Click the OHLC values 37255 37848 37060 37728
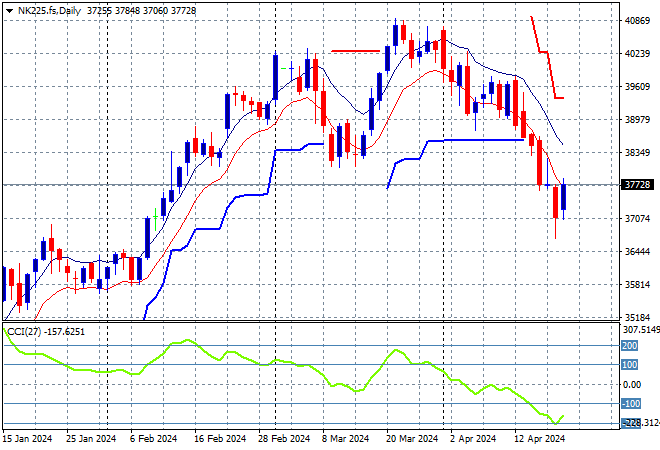The width and height of the screenshot is (660, 450). tap(141, 11)
